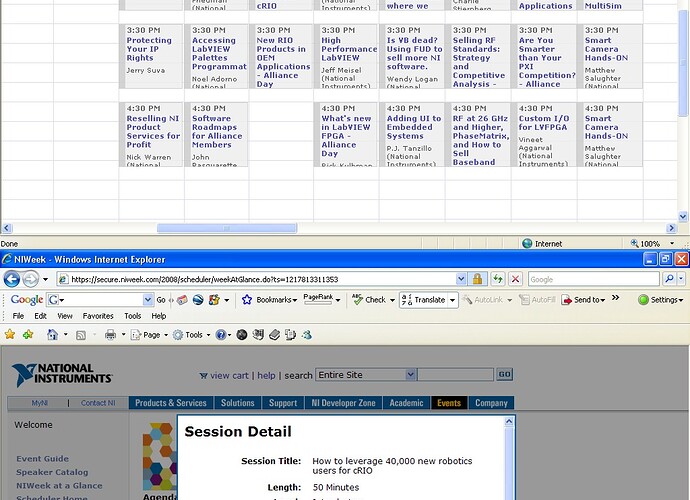This screenshot has height=500, width=690.
Task: Open the Google toolbar search box dropdown
Action: click(x=148, y=300)
